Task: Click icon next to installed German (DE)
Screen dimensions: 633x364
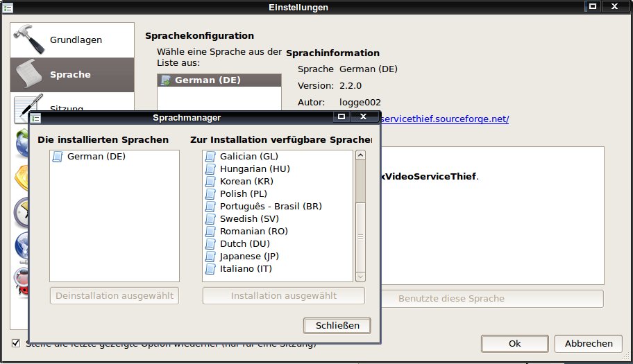Action: click(58, 157)
